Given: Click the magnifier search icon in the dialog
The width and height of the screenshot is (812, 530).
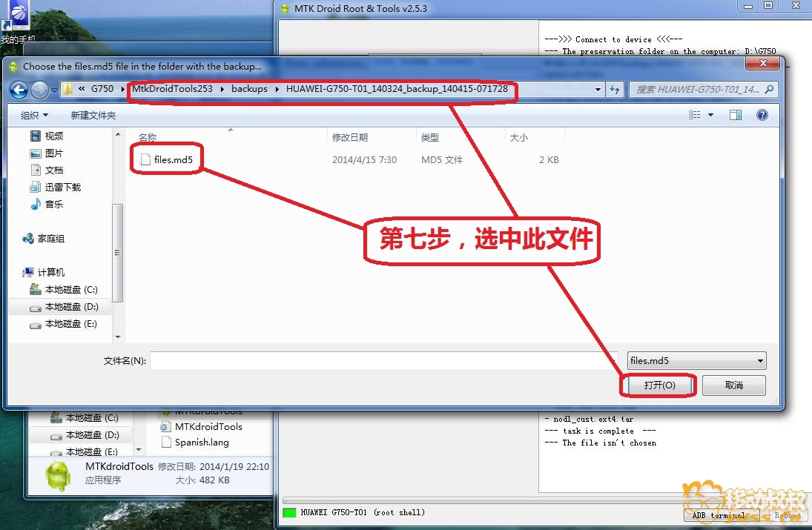Looking at the screenshot, I should 770,90.
